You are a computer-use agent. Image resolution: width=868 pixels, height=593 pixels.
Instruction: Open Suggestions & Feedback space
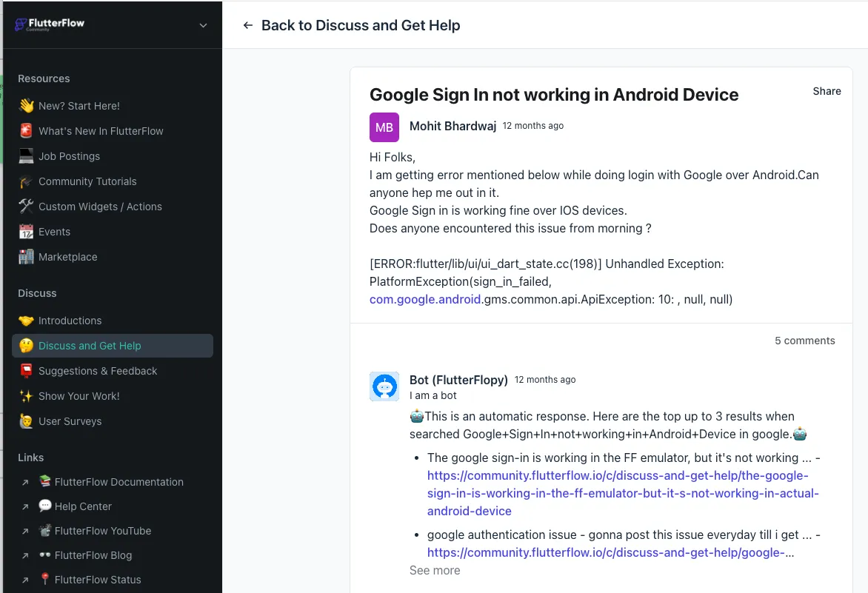pyautogui.click(x=98, y=371)
